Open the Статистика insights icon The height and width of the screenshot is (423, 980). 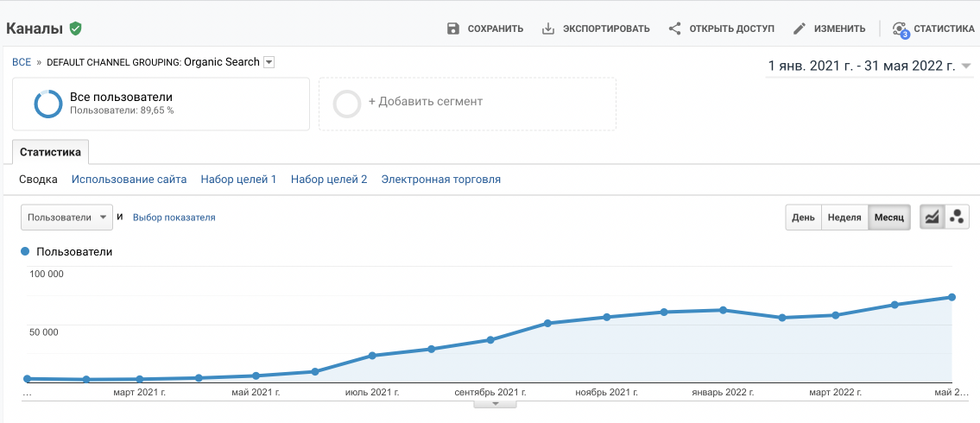pyautogui.click(x=900, y=29)
